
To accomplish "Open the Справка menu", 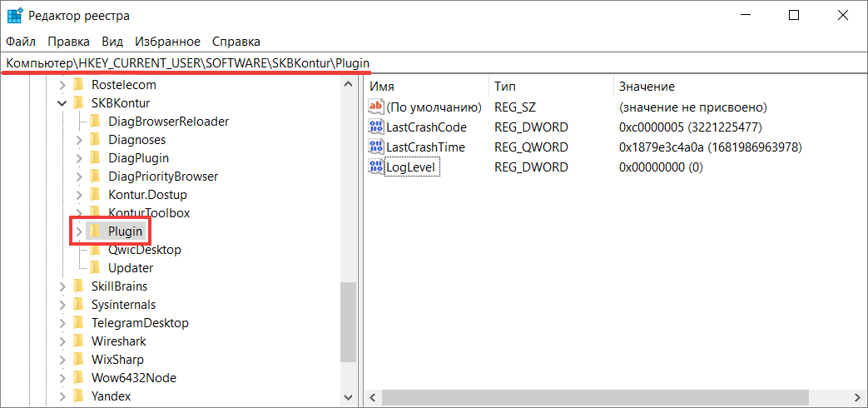I will (x=236, y=42).
